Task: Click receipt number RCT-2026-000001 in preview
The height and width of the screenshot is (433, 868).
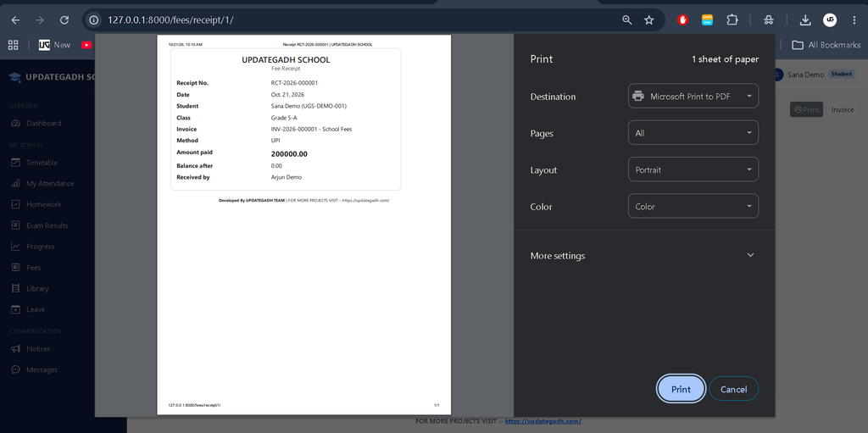Action: pos(294,83)
